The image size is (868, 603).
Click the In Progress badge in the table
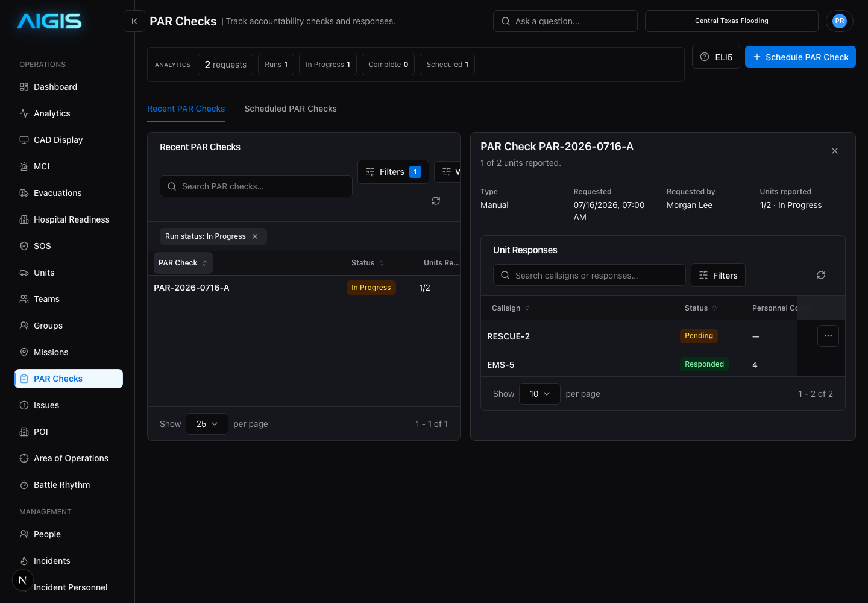coord(371,288)
